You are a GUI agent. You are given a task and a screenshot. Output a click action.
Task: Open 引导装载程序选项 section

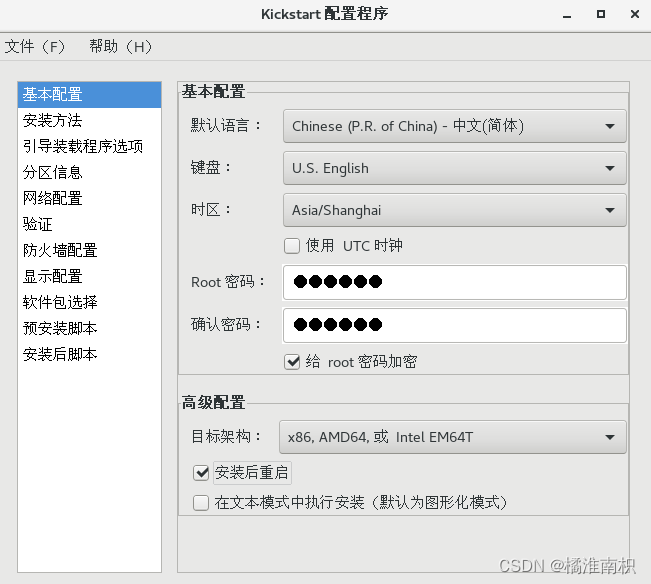click(x=89, y=147)
